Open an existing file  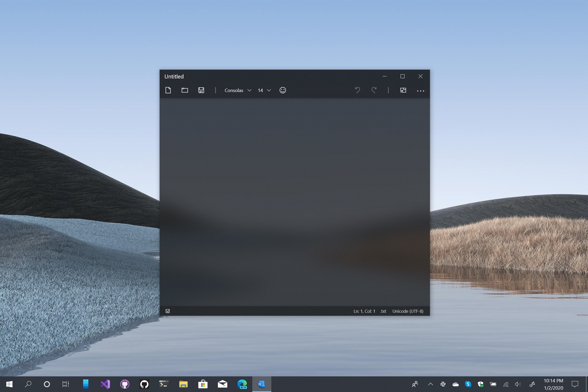point(185,90)
